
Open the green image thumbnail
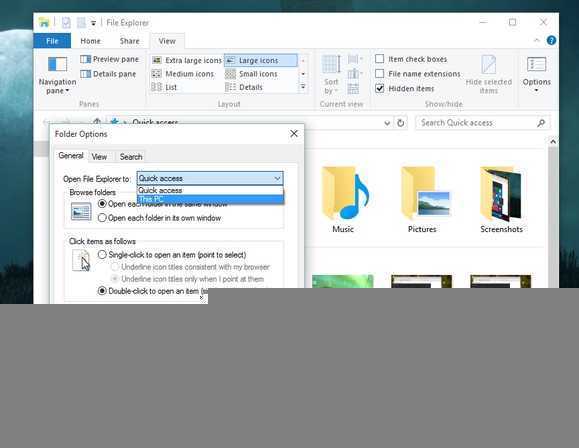343,281
